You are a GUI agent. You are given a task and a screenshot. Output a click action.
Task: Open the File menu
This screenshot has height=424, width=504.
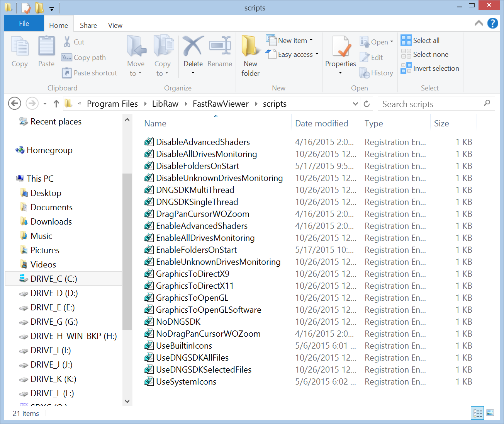[24, 24]
